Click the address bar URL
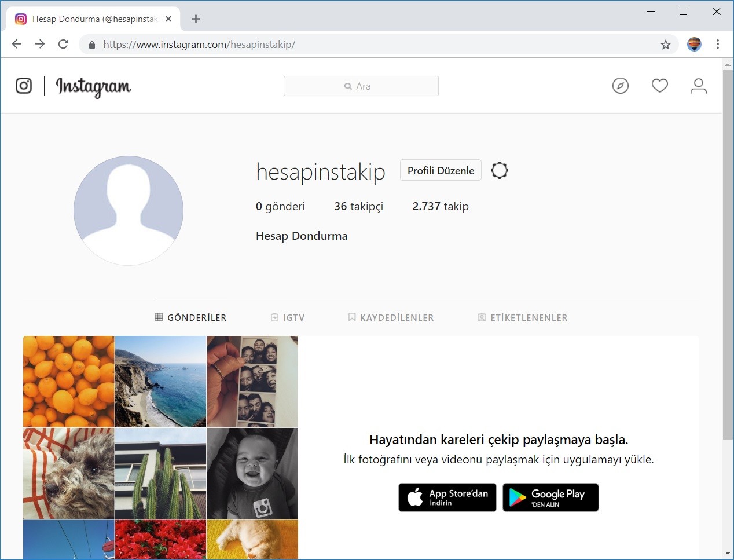 (x=199, y=45)
